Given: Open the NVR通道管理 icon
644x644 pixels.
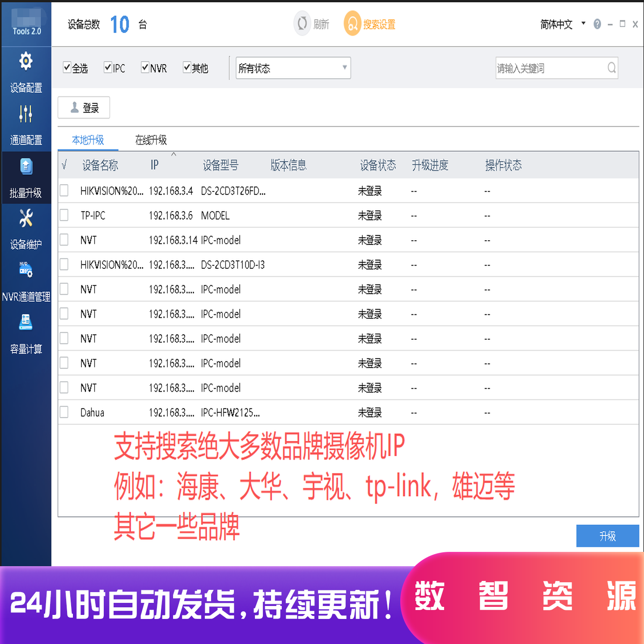Looking at the screenshot, I should click(x=26, y=270).
